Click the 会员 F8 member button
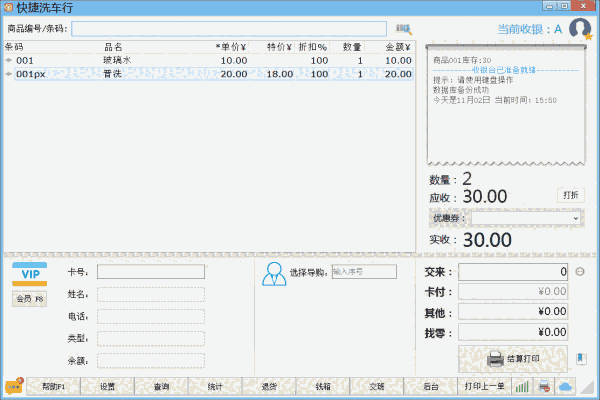Viewport: 600px width, 400px height. click(29, 299)
